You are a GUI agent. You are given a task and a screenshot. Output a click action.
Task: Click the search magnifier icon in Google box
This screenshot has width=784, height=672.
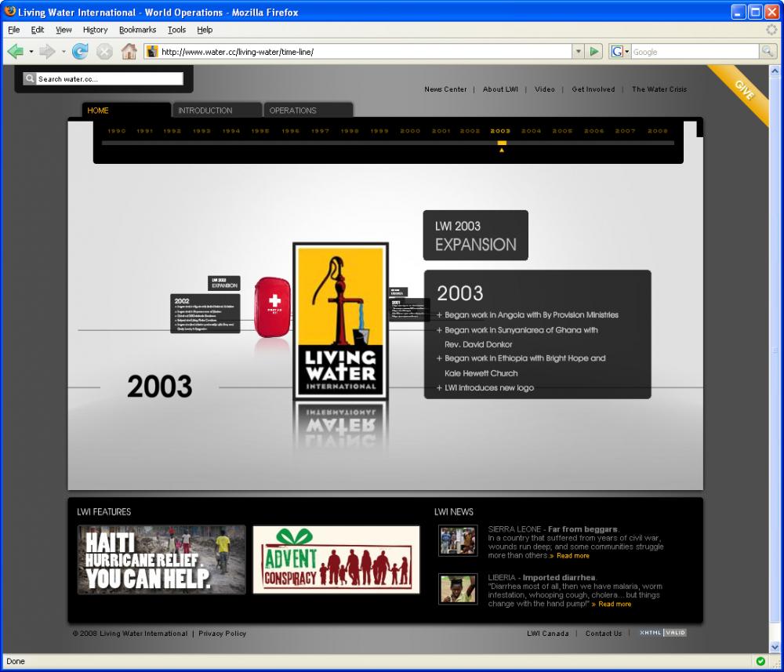768,52
